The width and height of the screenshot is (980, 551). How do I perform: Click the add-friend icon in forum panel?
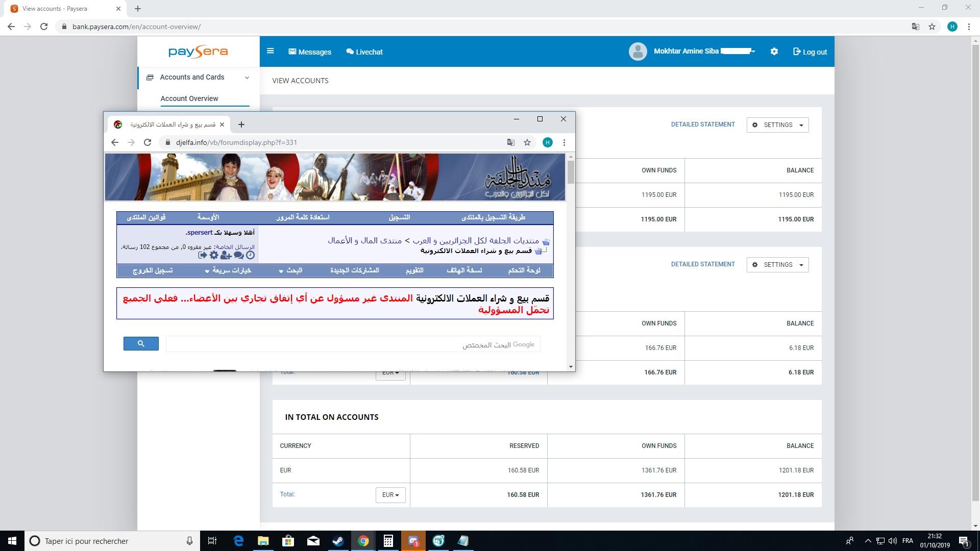click(226, 255)
